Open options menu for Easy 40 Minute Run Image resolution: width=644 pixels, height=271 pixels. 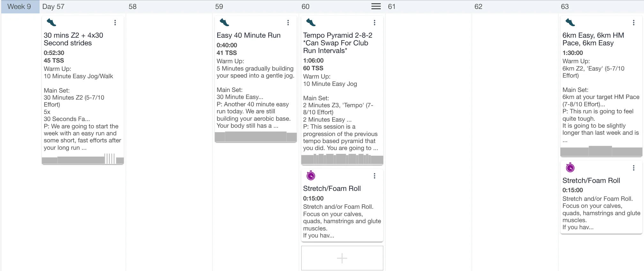coord(288,23)
